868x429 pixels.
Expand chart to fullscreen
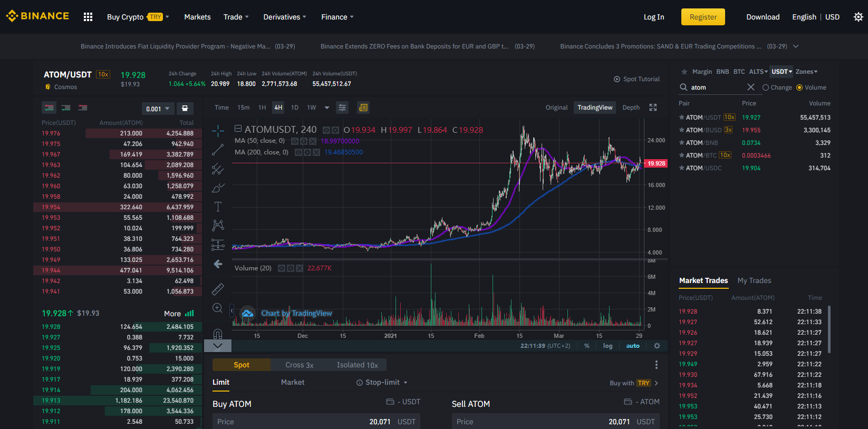coord(653,108)
